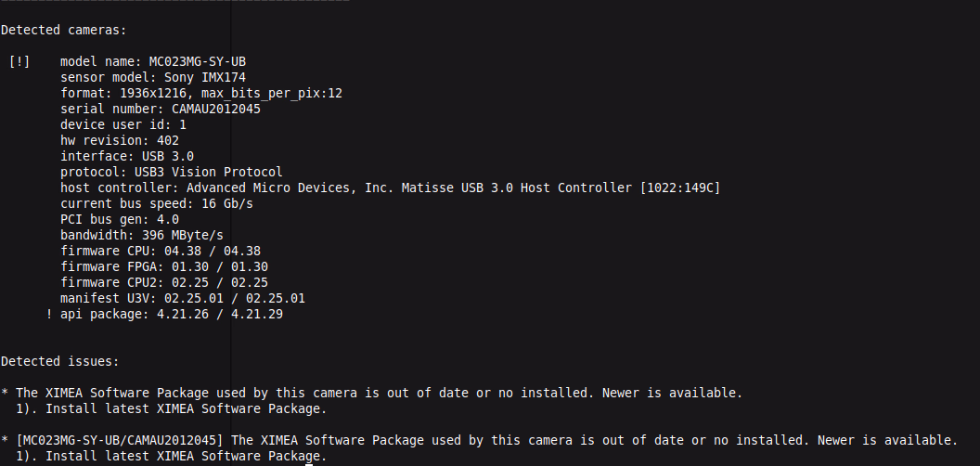980x466 pixels.
Task: Click the "Detected issues:" heading
Action: pos(60,360)
